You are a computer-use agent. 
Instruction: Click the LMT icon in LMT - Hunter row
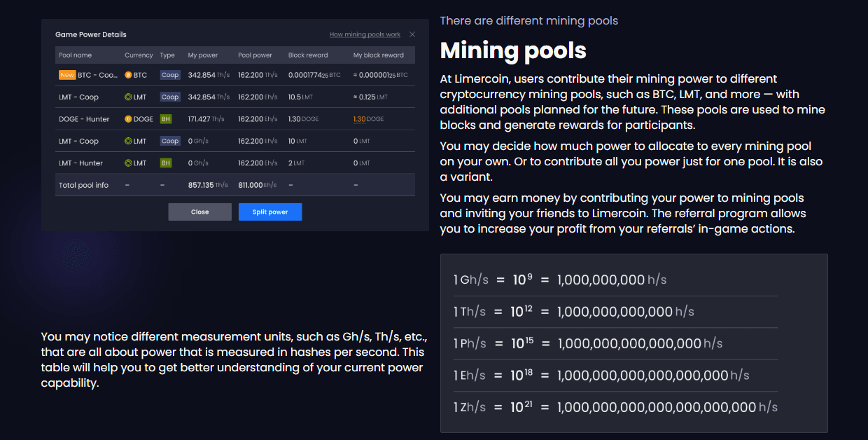click(x=128, y=163)
